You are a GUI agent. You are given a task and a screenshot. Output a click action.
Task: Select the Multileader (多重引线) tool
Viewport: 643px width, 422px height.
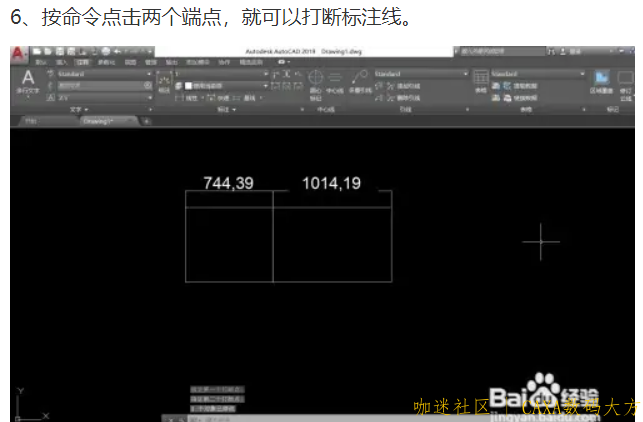[x=360, y=81]
